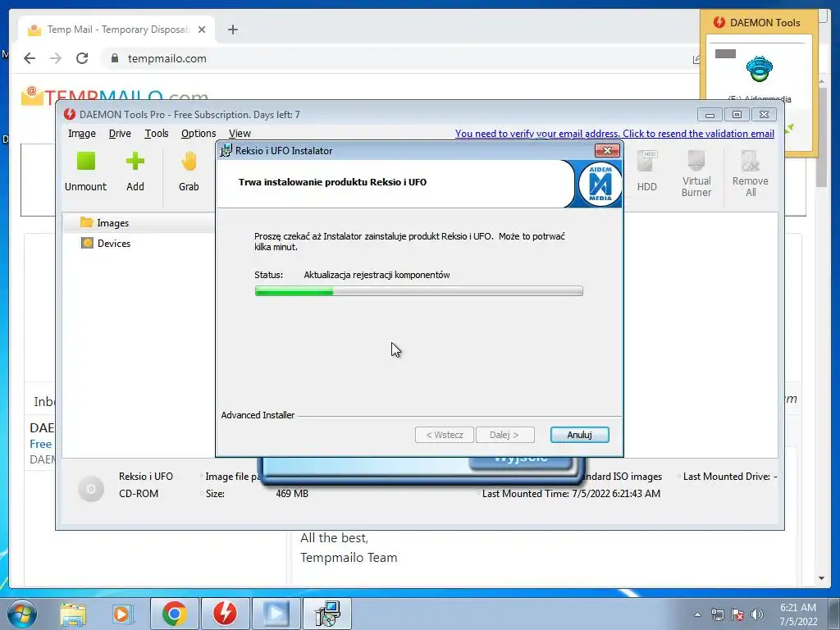840x630 pixels.
Task: Close the Reksio i UFO Instalator dialog
Action: (607, 151)
